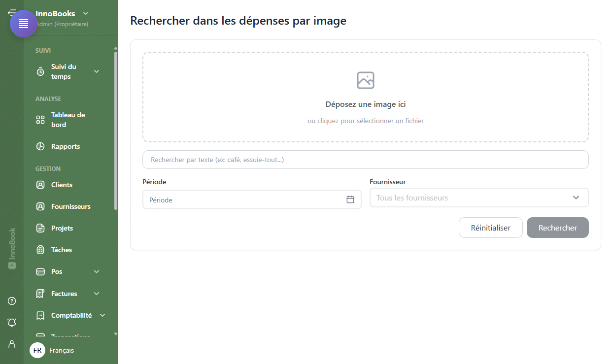The height and width of the screenshot is (364, 613).
Task: Click the Factures receipt icon
Action: pos(40,294)
